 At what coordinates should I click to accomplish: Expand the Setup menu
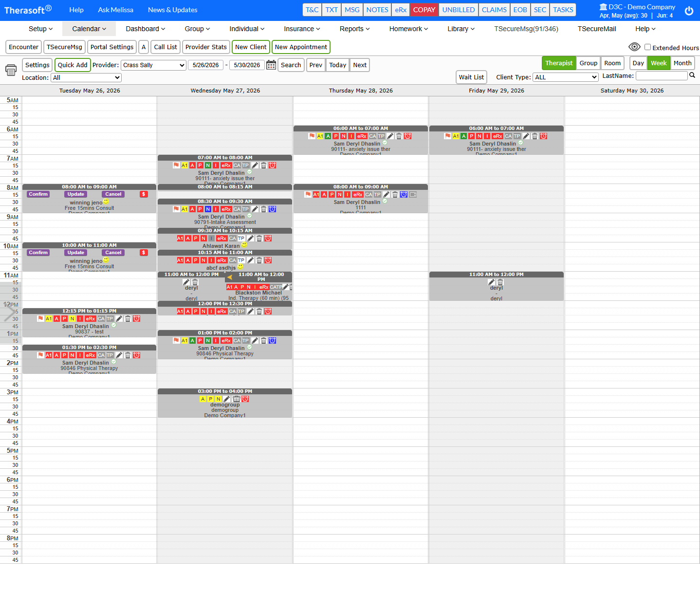40,29
